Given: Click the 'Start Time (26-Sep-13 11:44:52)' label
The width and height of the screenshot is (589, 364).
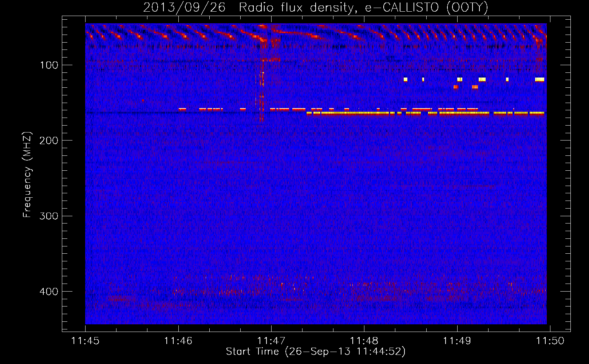Looking at the screenshot, I should [x=316, y=352].
